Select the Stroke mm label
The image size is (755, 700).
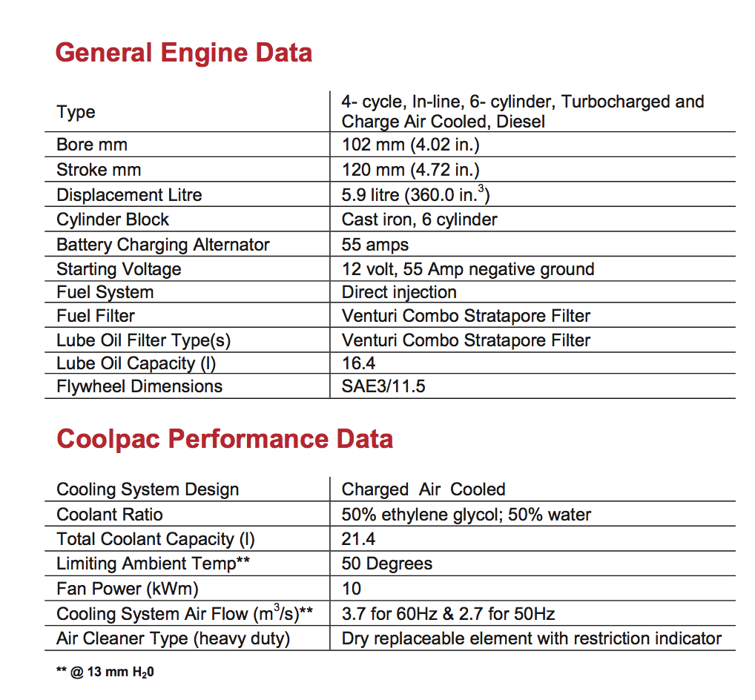click(x=99, y=170)
